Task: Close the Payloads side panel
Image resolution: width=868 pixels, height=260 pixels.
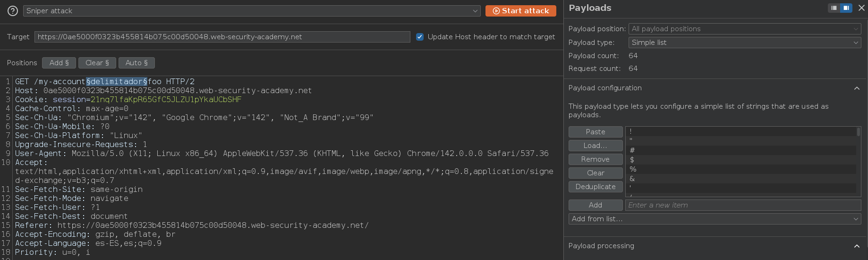Action: [x=861, y=8]
